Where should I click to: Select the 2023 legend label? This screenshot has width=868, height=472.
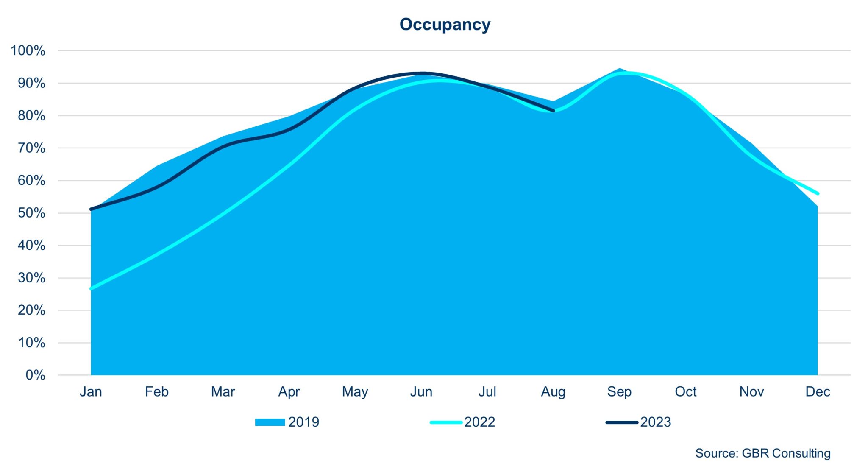[x=655, y=422]
